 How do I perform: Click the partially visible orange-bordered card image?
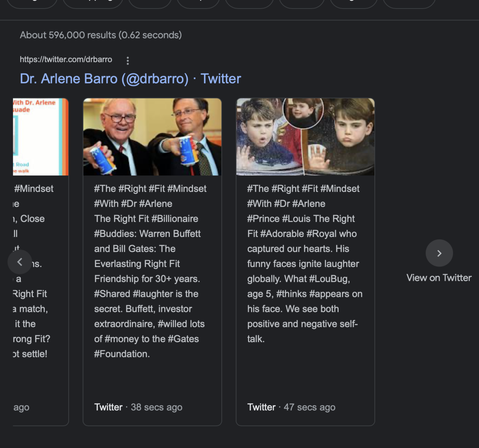coord(40,137)
